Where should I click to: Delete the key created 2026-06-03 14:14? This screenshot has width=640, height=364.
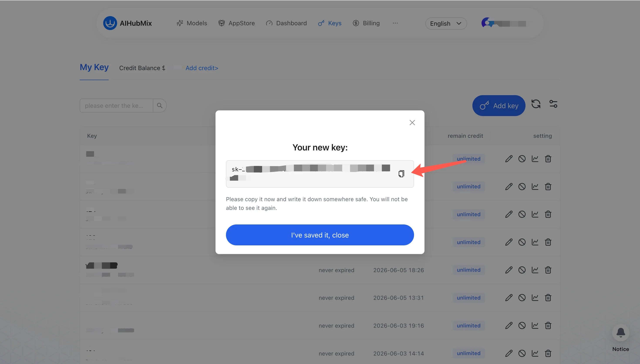548,353
